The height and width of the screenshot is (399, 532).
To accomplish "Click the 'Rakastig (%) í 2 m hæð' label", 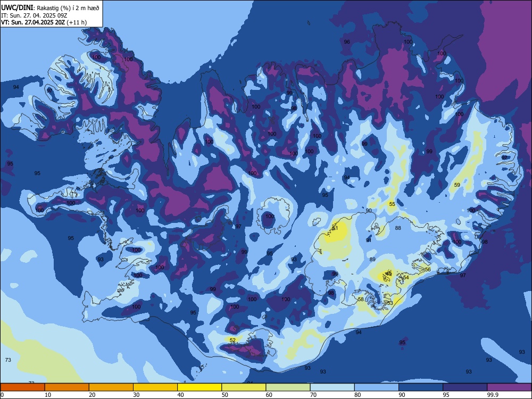I will [68, 8].
